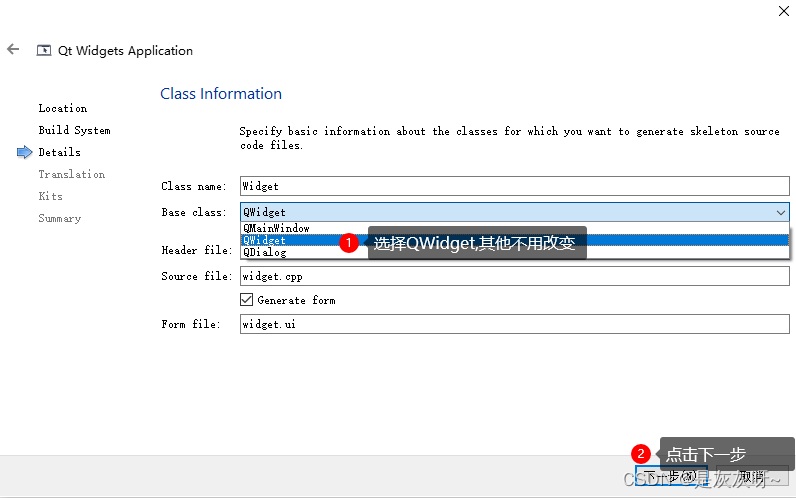This screenshot has width=796, height=498.
Task: Toggle the Generate form checkbox
Action: 247,300
